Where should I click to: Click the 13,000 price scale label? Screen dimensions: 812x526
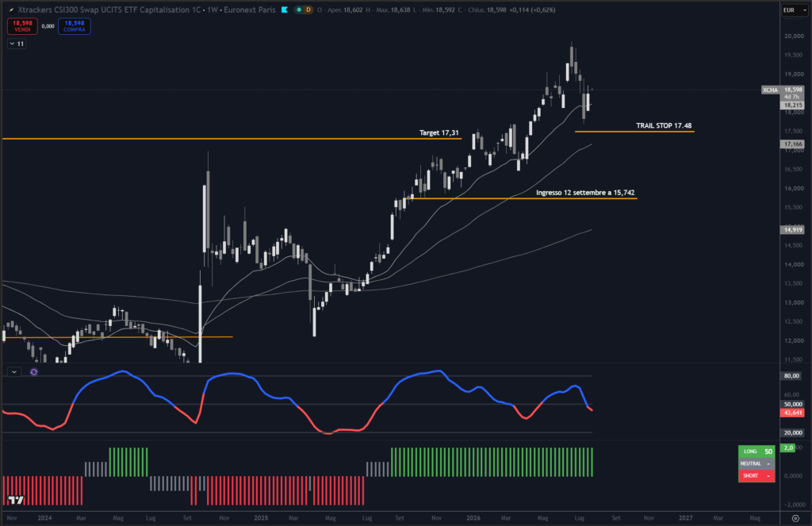pyautogui.click(x=794, y=302)
